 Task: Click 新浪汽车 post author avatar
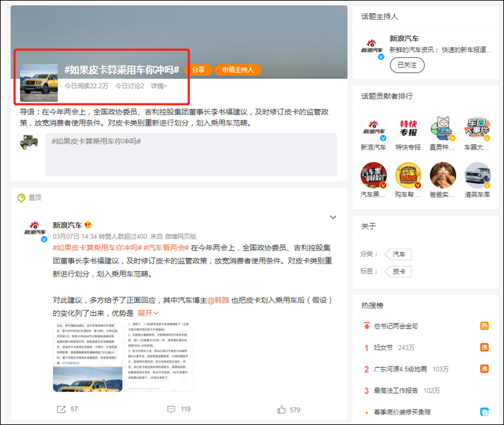click(x=35, y=229)
